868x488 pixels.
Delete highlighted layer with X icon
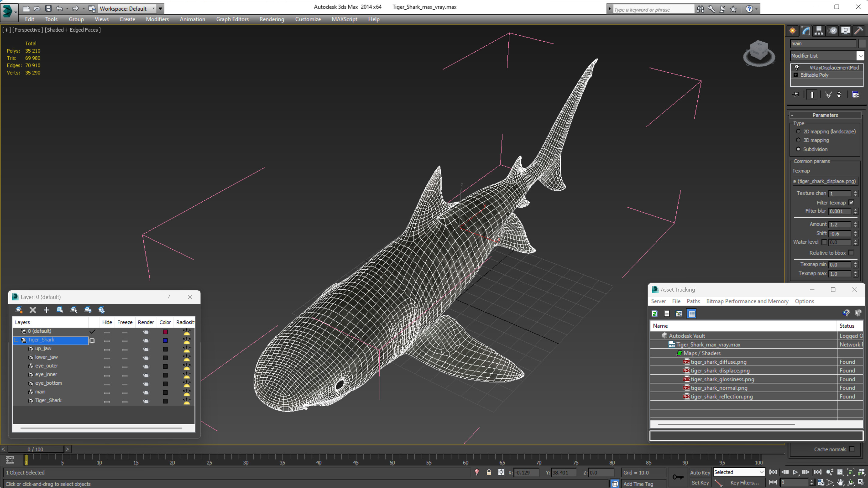(x=33, y=310)
